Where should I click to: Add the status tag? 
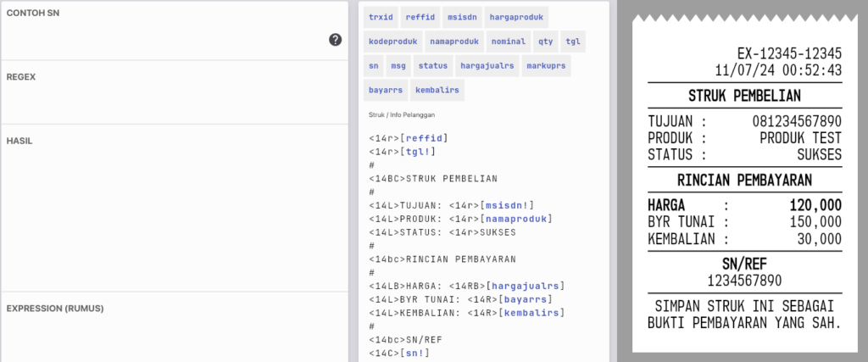[x=433, y=66]
